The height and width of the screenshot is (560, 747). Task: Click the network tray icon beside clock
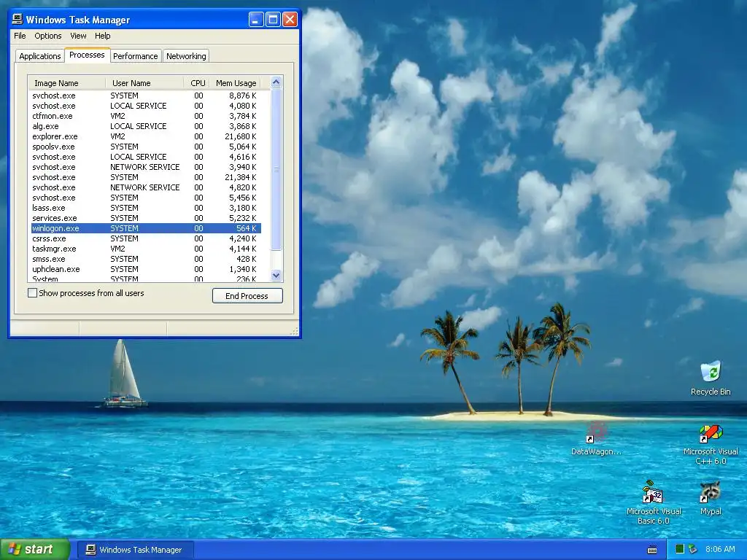(693, 549)
